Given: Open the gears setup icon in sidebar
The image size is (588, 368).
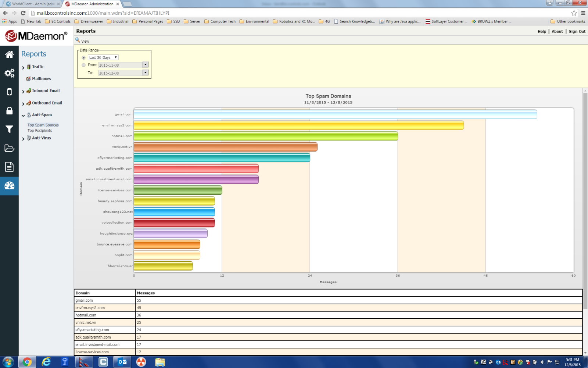Looking at the screenshot, I should pyautogui.click(x=9, y=73).
